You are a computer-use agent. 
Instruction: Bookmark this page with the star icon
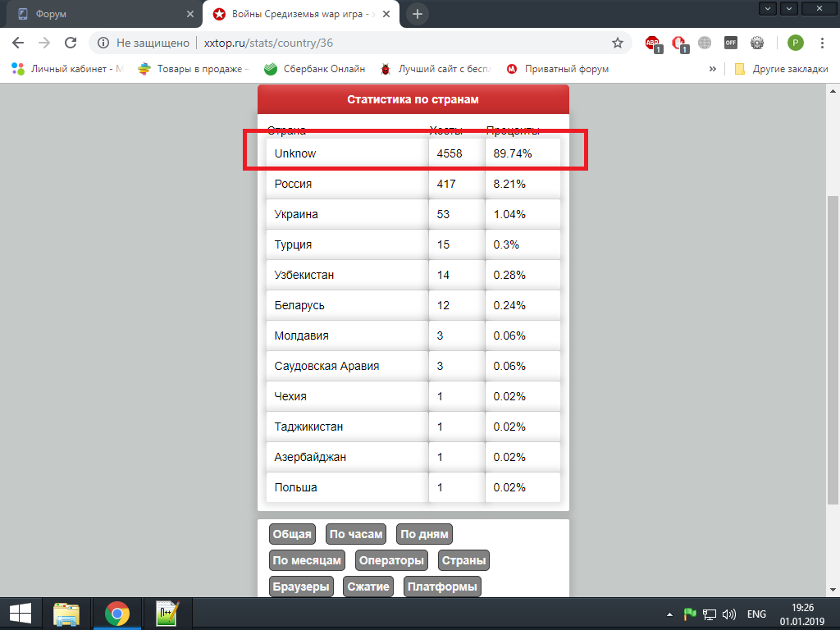pyautogui.click(x=618, y=43)
